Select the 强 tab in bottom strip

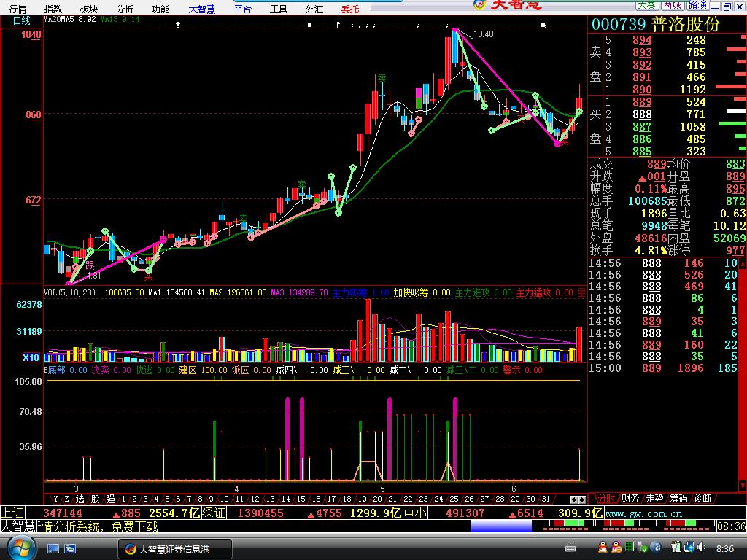click(111, 499)
